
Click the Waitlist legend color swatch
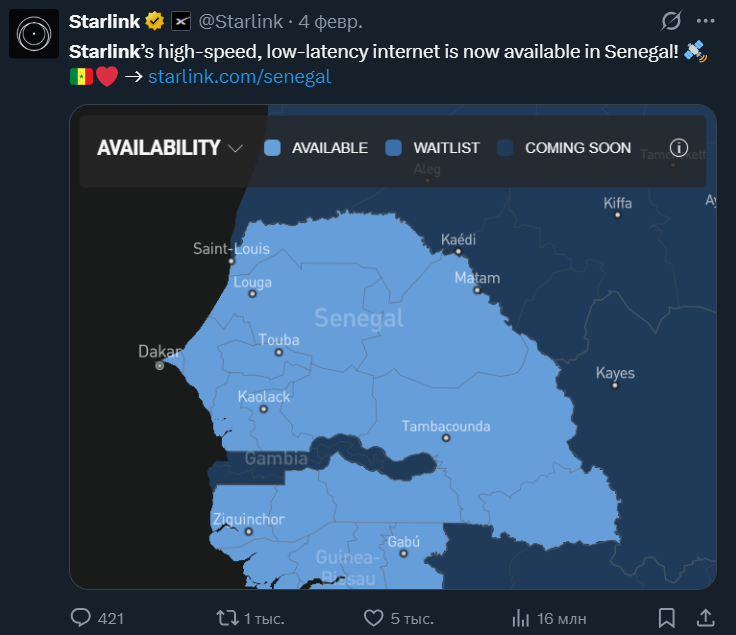pyautogui.click(x=393, y=148)
